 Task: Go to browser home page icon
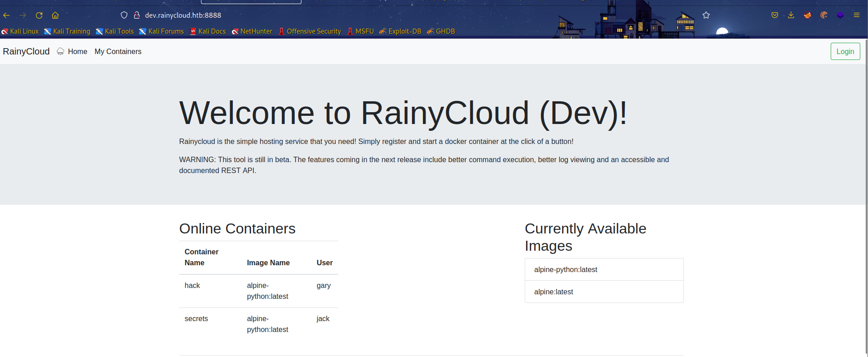(55, 15)
